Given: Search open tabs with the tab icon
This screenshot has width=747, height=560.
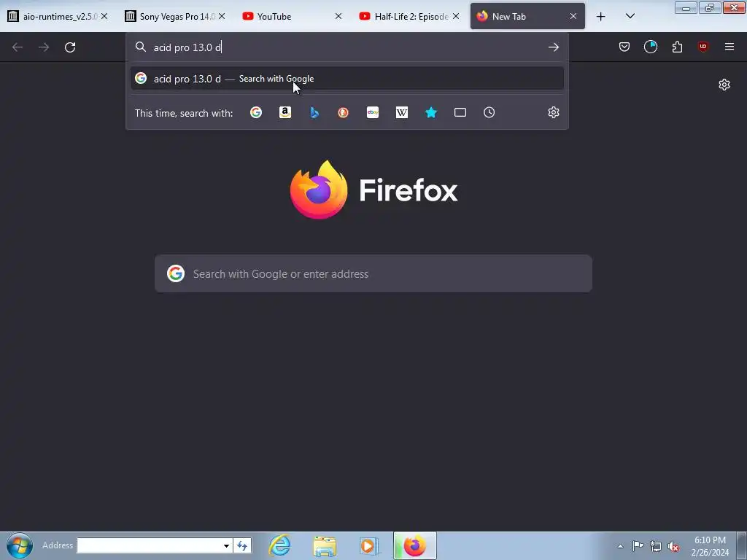Looking at the screenshot, I should point(460,112).
